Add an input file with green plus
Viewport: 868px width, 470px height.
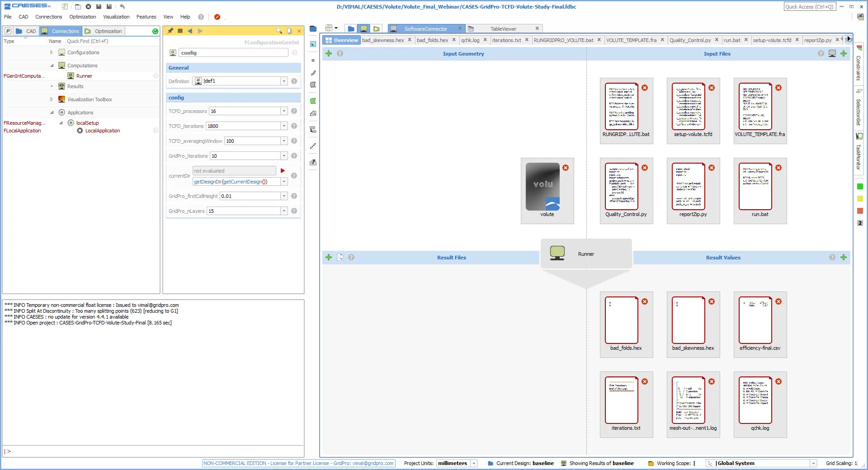click(x=844, y=53)
